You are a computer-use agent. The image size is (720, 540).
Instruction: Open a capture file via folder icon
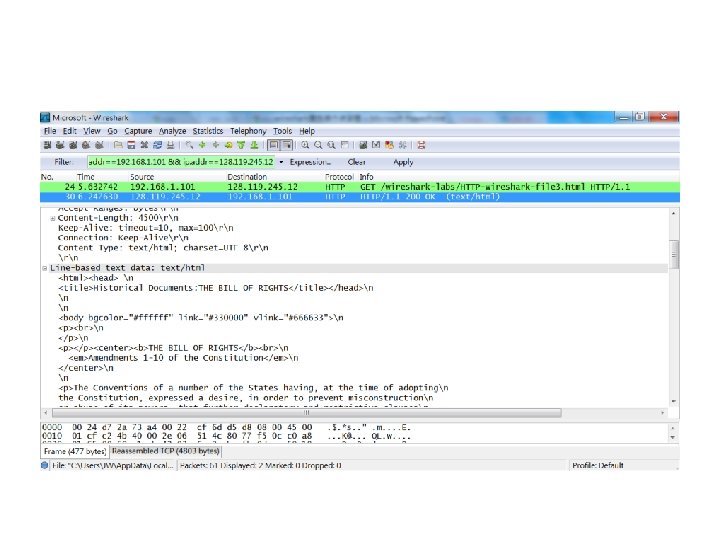coord(118,146)
